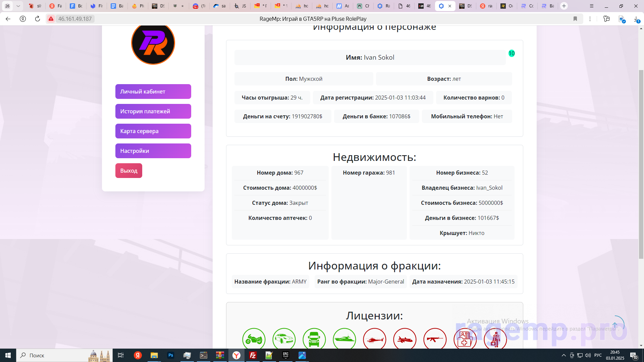Open Windows Start menu
Viewport: 644px width, 362px height.
pyautogui.click(x=8, y=355)
